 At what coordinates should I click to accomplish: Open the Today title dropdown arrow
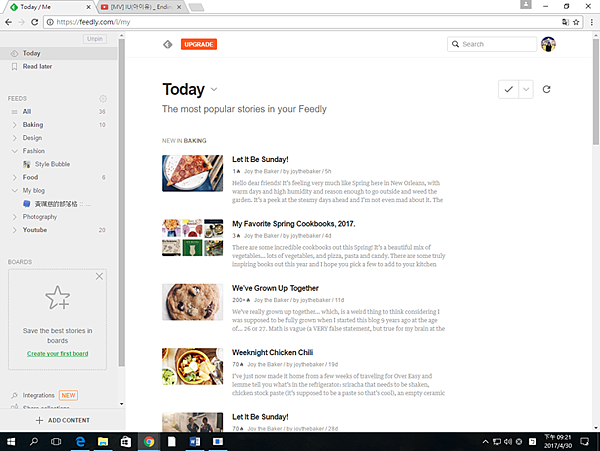point(214,90)
